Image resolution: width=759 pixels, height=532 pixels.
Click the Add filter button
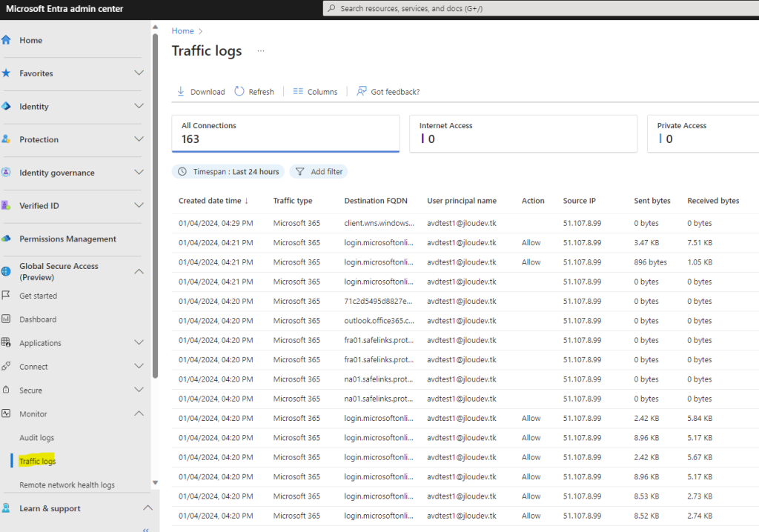[x=319, y=171]
